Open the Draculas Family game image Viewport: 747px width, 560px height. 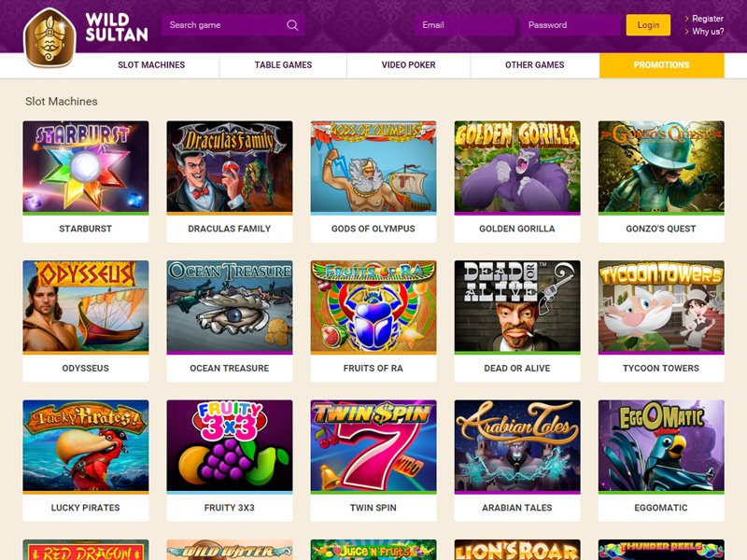[230, 166]
